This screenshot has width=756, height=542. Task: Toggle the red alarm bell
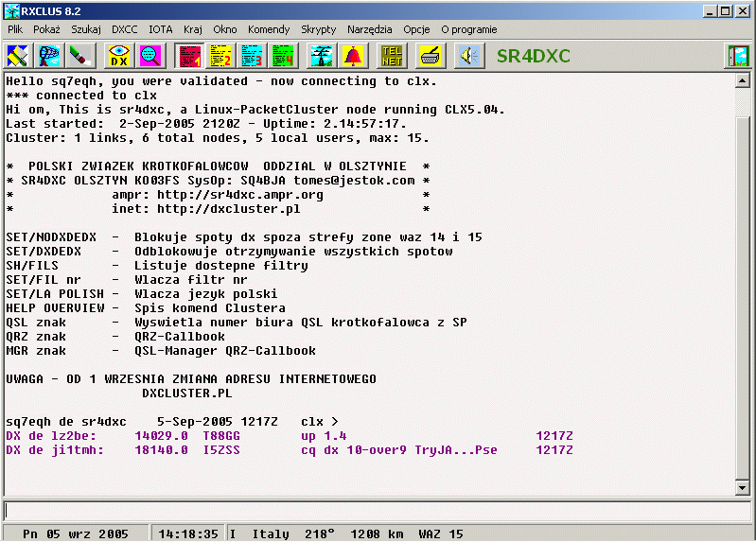(353, 56)
